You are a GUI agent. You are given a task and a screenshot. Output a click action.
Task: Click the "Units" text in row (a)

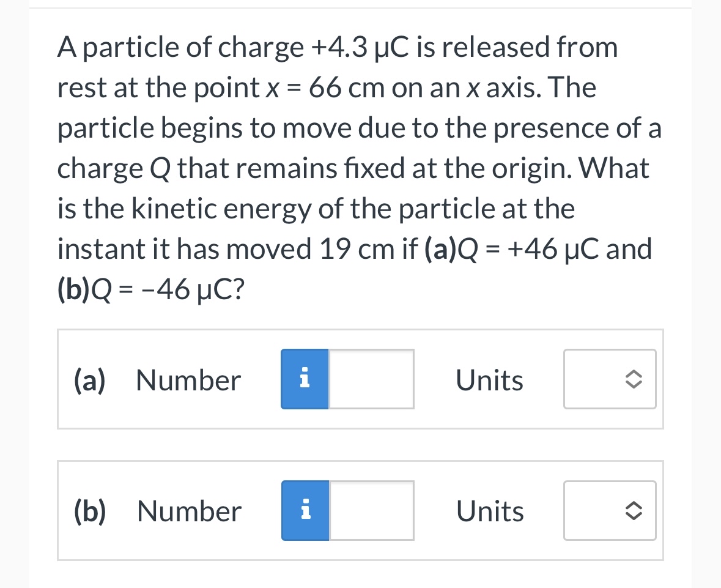pyautogui.click(x=489, y=379)
